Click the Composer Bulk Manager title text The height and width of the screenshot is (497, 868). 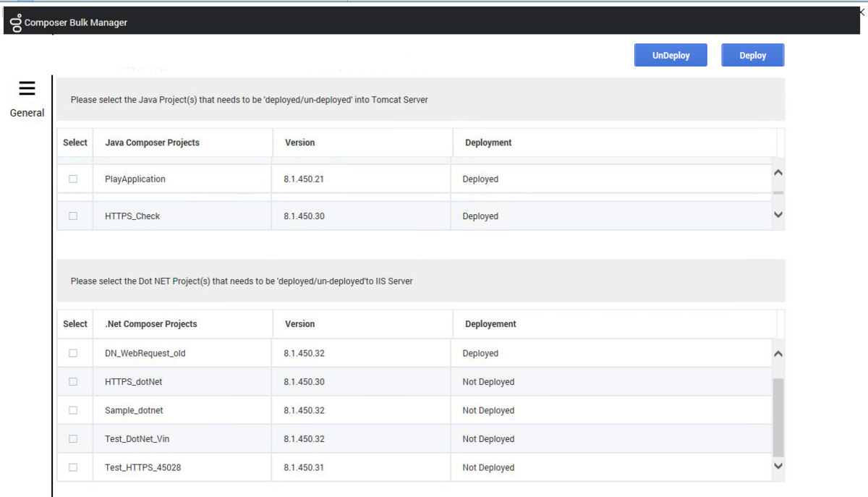click(x=76, y=23)
